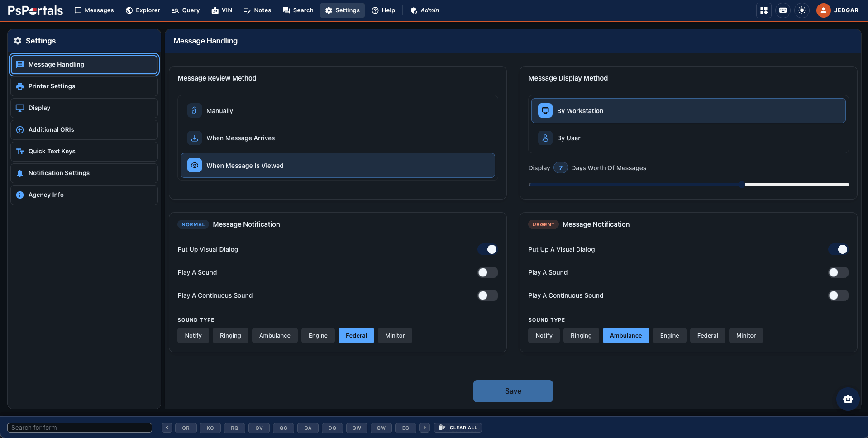This screenshot has height=438, width=868.
Task: Open Notification Settings in sidebar
Action: [84, 173]
